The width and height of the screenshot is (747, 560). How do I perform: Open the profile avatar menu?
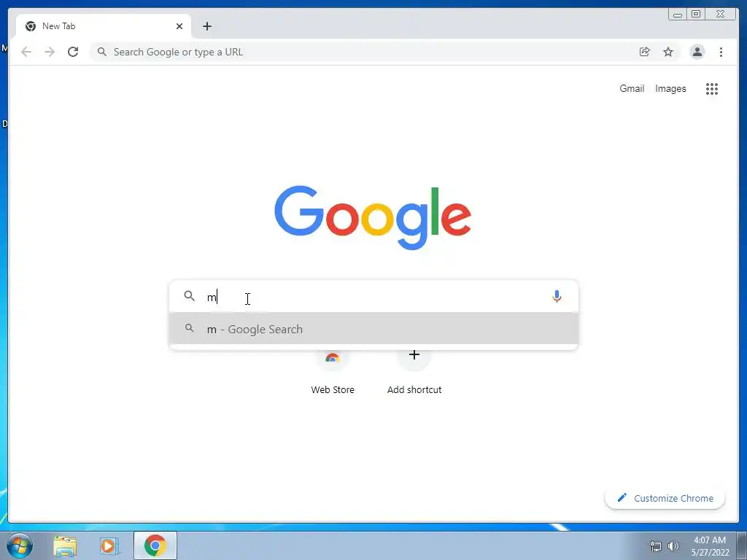tap(697, 52)
